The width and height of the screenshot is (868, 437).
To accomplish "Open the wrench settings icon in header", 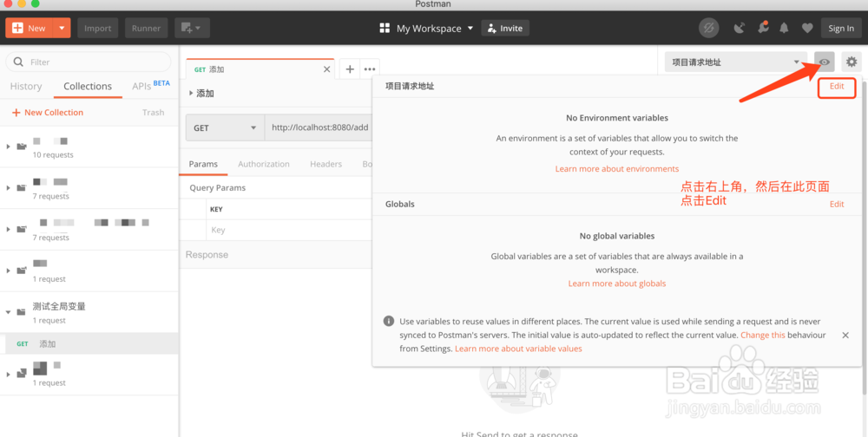I will point(763,28).
